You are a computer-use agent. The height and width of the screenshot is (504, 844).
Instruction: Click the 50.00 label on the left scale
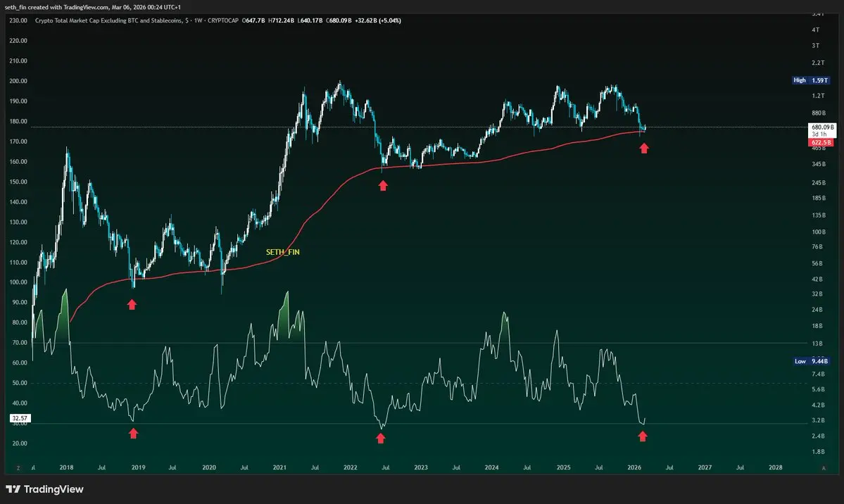coord(20,383)
